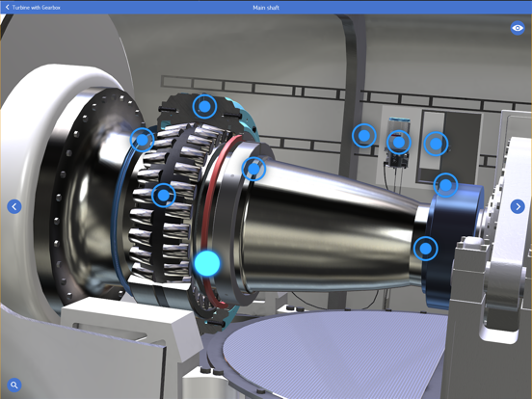
Task: Select the hotspot on top of the bearing housing
Action: (204, 107)
